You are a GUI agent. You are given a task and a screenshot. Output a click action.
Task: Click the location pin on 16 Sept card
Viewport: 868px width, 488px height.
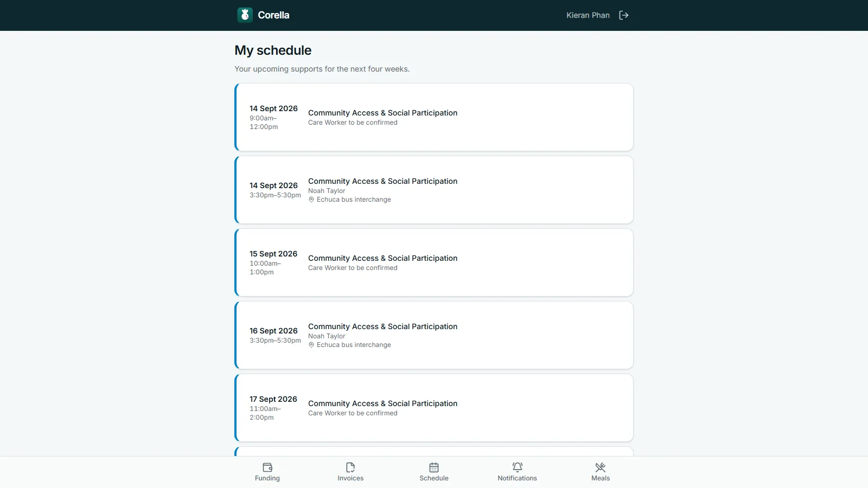click(311, 345)
